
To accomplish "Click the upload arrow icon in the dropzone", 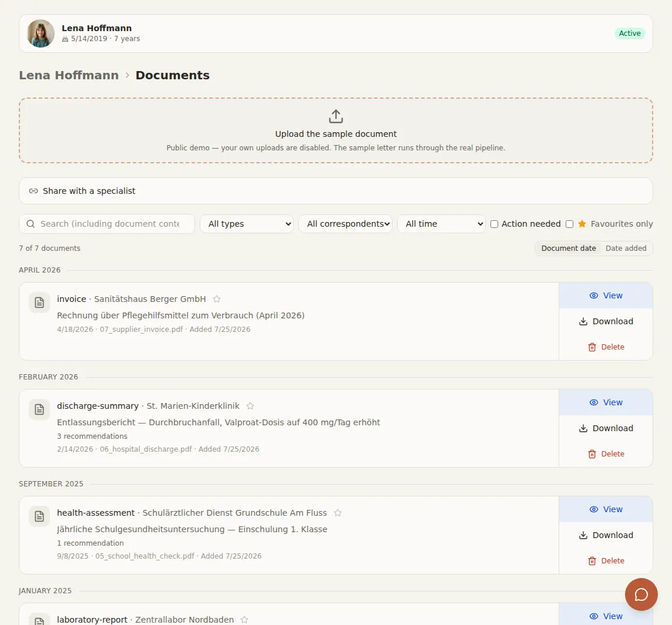I will [x=335, y=116].
